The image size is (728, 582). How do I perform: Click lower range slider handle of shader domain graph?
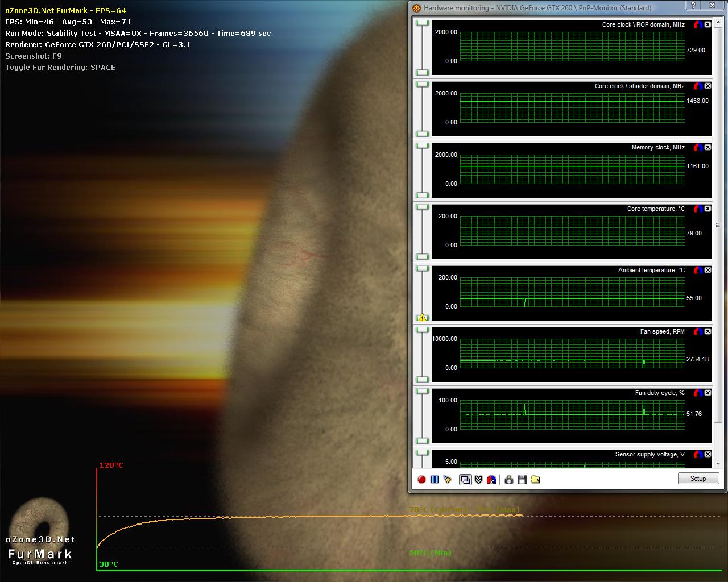(422, 134)
